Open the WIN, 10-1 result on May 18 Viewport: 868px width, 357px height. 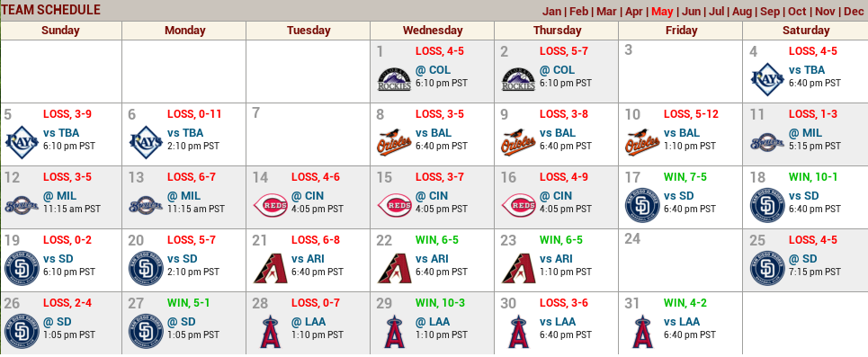pos(812,177)
